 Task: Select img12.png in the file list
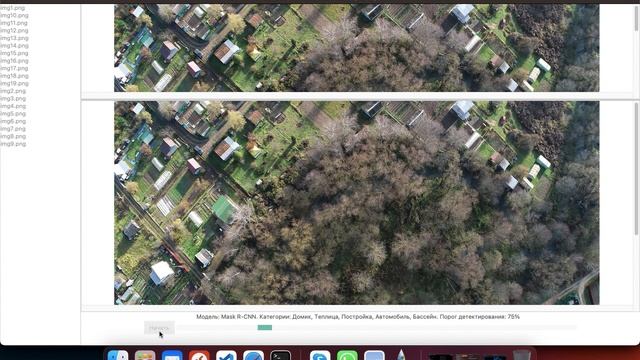coord(14,31)
